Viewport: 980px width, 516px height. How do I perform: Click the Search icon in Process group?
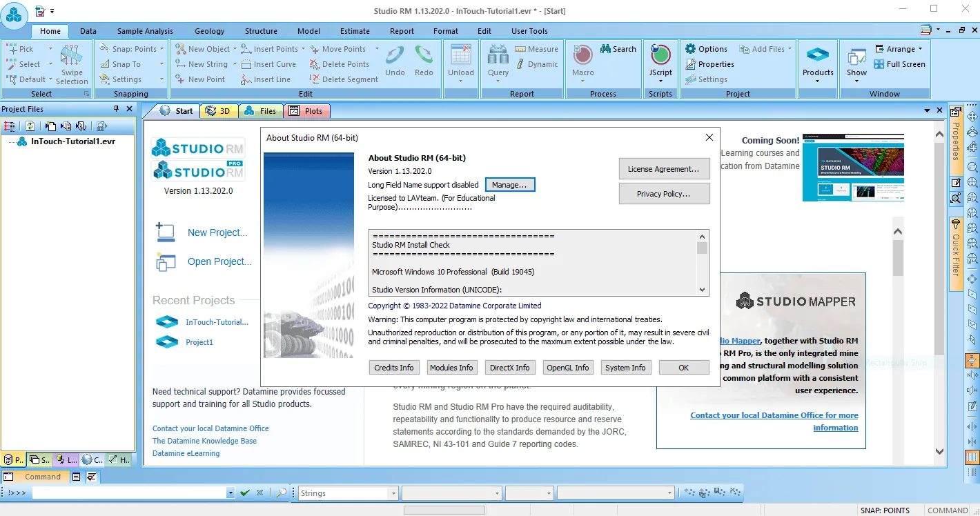[x=618, y=49]
